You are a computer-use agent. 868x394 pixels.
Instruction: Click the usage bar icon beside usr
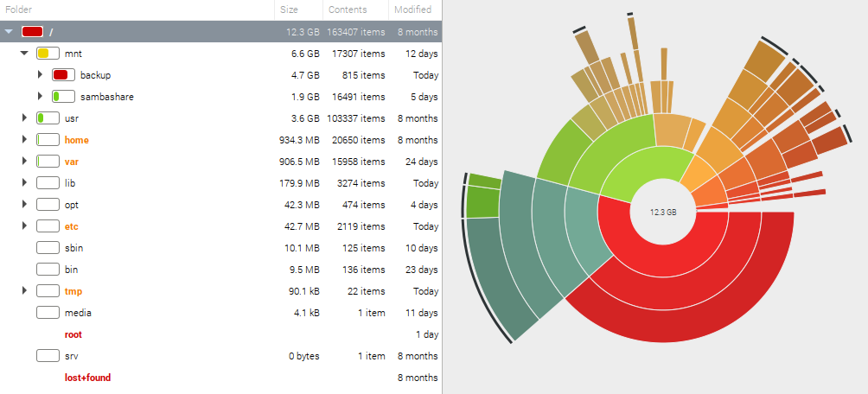[x=48, y=118]
